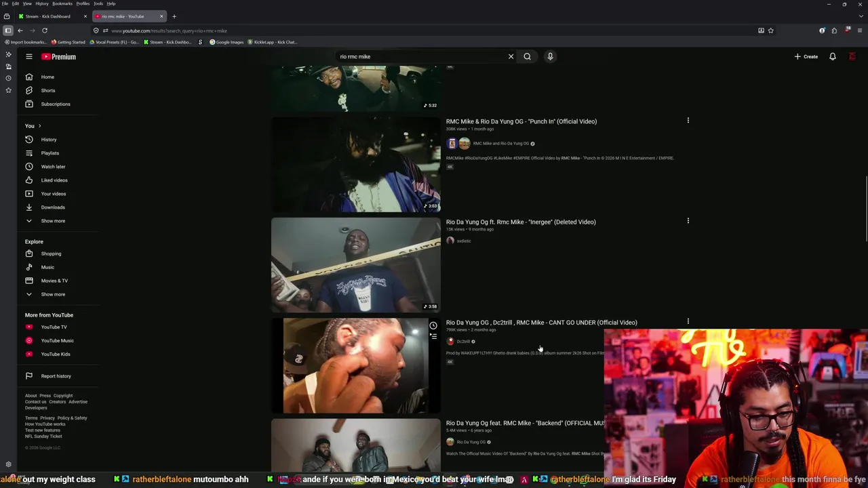Open a new browser tab

tap(174, 16)
